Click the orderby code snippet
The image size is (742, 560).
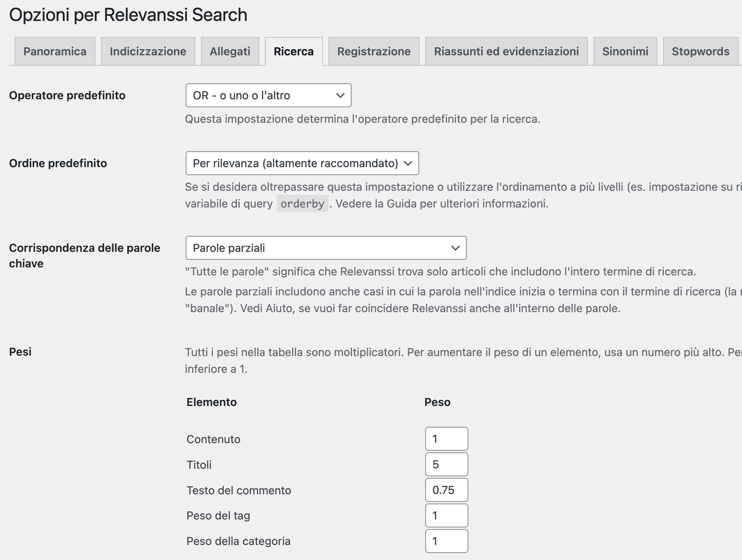click(x=303, y=203)
